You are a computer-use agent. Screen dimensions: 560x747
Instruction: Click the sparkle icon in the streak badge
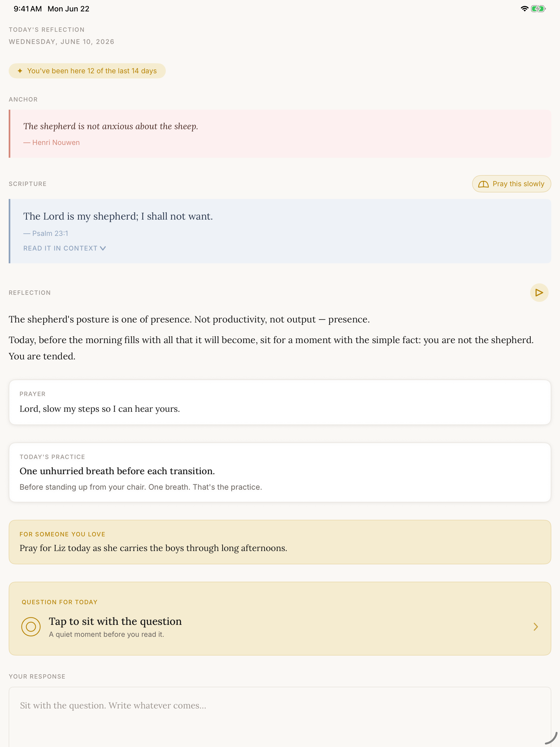(20, 71)
